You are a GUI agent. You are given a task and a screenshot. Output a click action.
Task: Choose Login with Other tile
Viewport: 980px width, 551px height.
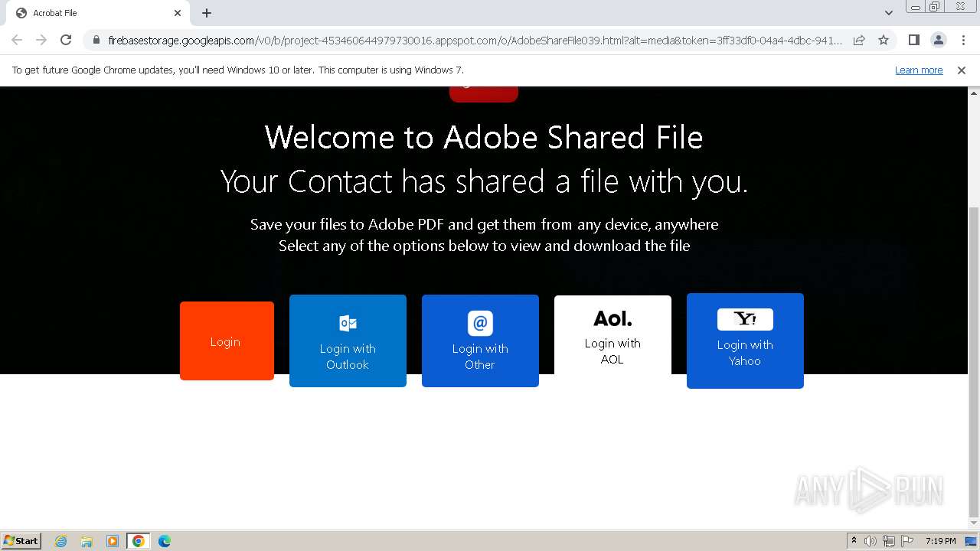pyautogui.click(x=480, y=341)
